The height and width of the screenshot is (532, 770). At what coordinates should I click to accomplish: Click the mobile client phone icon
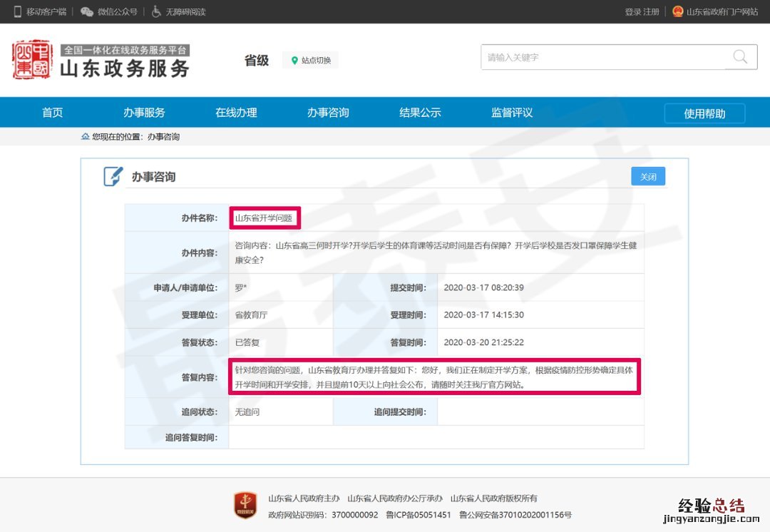[x=18, y=11]
